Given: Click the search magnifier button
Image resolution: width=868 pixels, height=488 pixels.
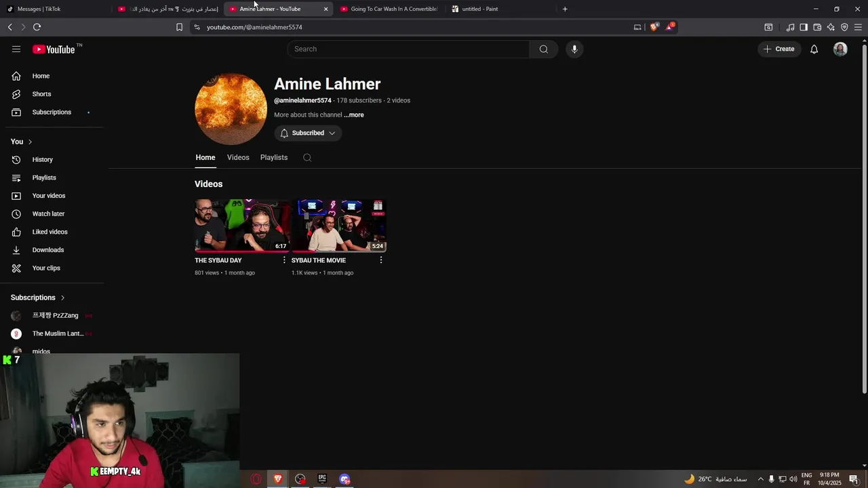Looking at the screenshot, I should [543, 49].
